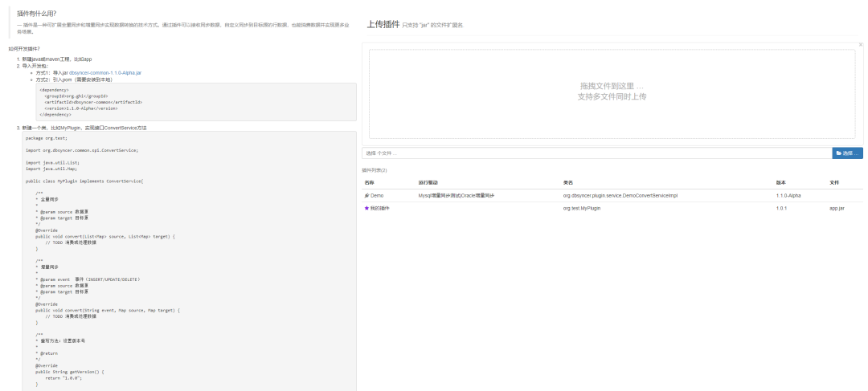Click the Mysql增量同步 driver description cell
The image size is (868, 391).
(456, 195)
